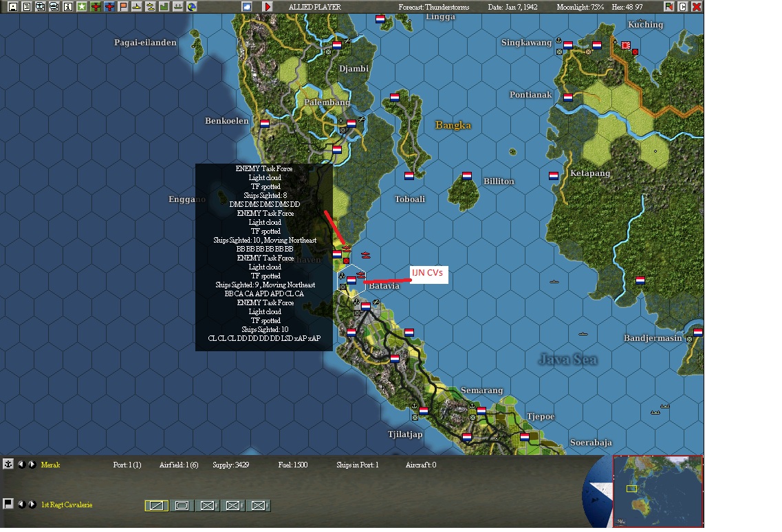Click the Dutch flag at Bandjermasin
This screenshot has height=532, width=782.
pyautogui.click(x=698, y=332)
